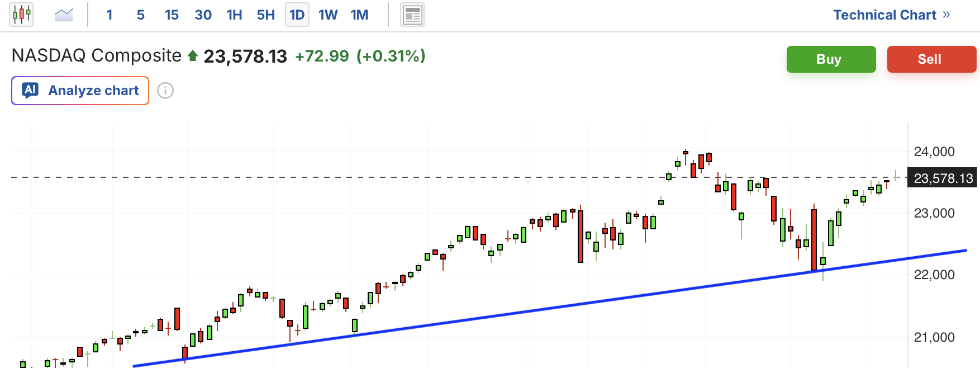Viewport: 980px width, 368px height.
Task: Click the info icon beside Analyze chart
Action: [165, 91]
